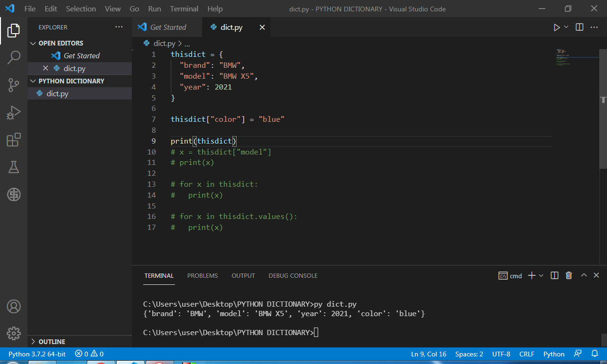Click the editor vertical scrollbar
The height and width of the screenshot is (364, 607).
(x=603, y=108)
